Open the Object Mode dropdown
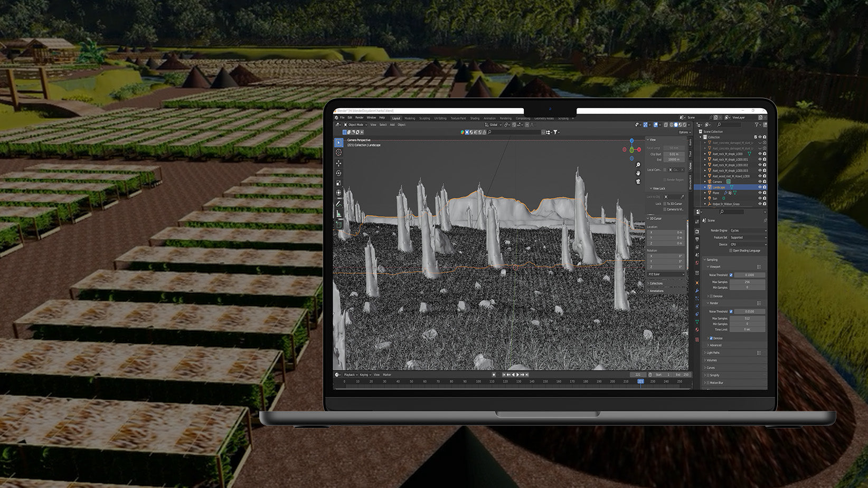Viewport: 868px width, 488px height. coord(355,125)
